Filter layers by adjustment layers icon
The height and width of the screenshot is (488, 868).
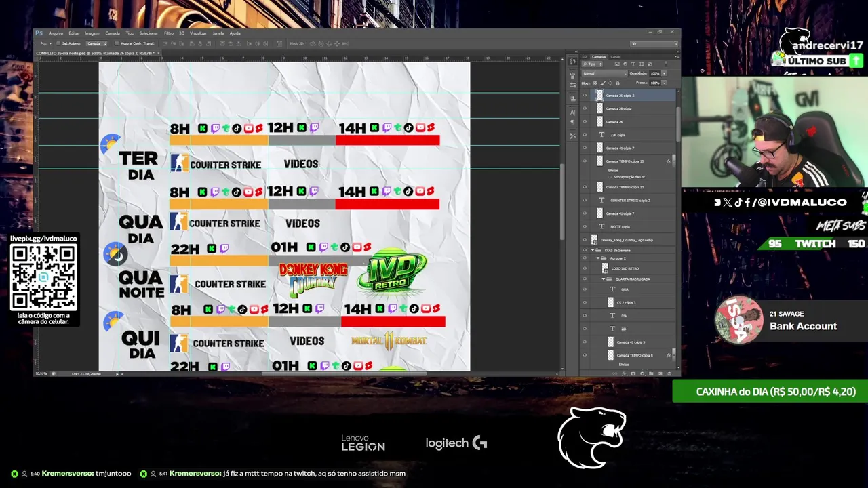point(625,64)
